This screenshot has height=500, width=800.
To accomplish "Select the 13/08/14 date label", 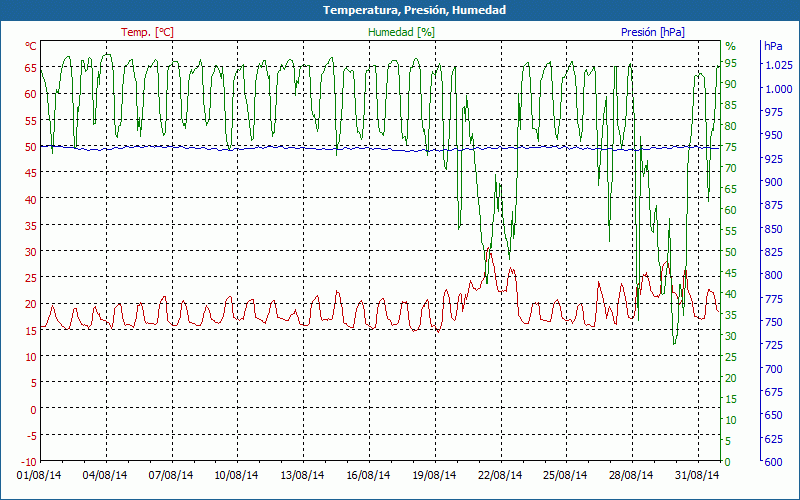I will coord(302,475).
